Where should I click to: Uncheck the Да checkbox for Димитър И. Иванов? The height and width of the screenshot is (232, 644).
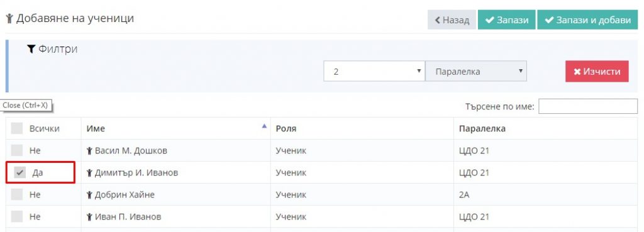coord(19,173)
